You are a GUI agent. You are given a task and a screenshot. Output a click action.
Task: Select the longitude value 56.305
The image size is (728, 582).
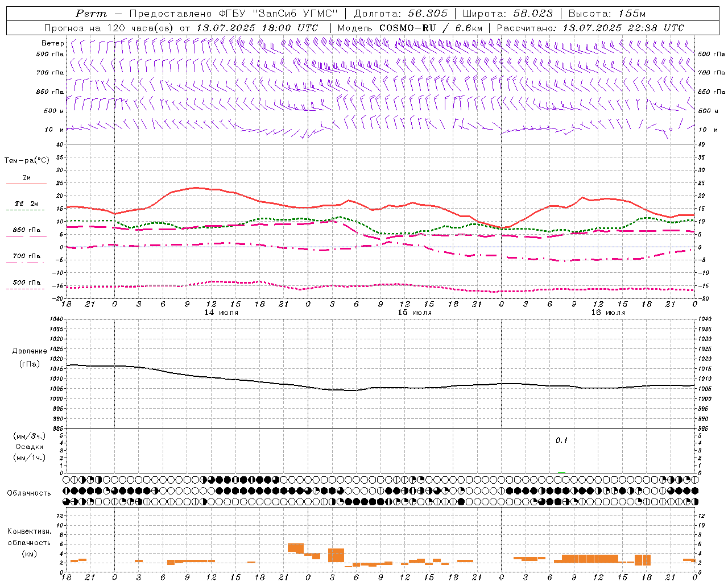(428, 14)
